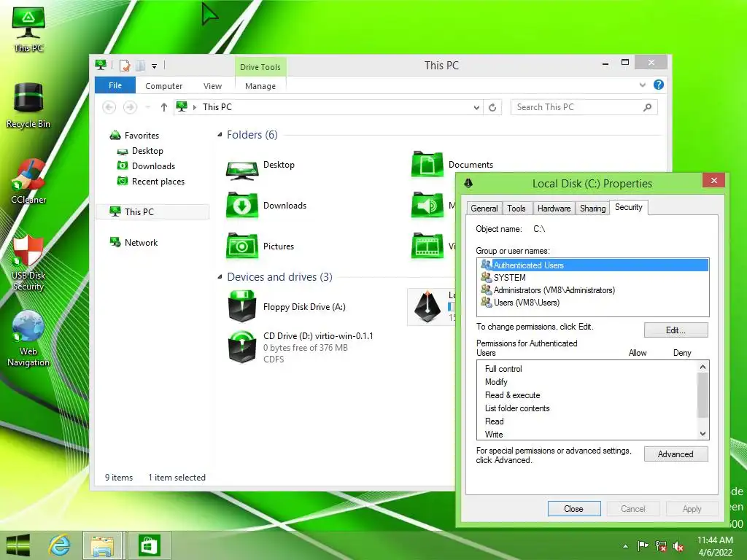Click the search magnifier icon
The height and width of the screenshot is (560, 747).
click(648, 108)
